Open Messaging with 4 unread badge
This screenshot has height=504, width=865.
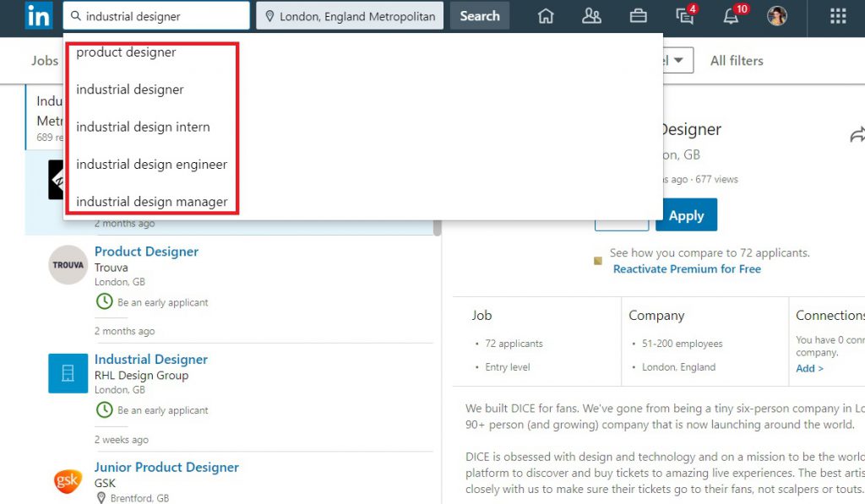686,15
